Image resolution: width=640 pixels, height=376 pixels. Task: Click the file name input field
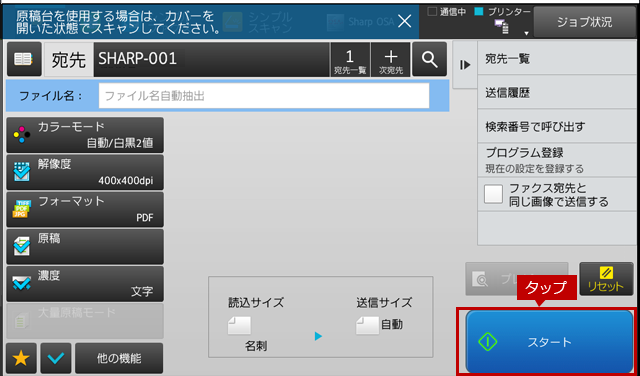(264, 96)
